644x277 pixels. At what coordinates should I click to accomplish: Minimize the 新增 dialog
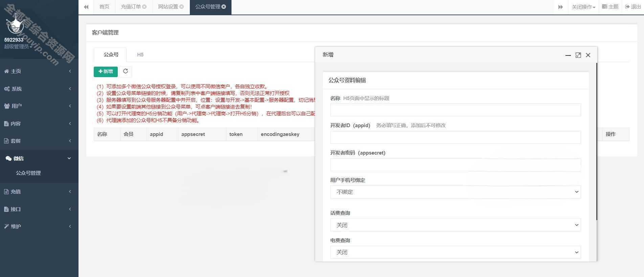point(568,55)
